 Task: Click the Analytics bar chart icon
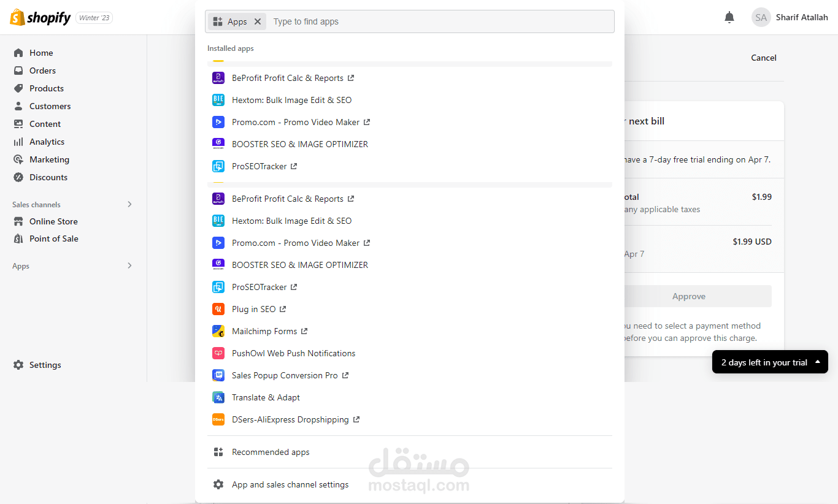[x=18, y=142]
